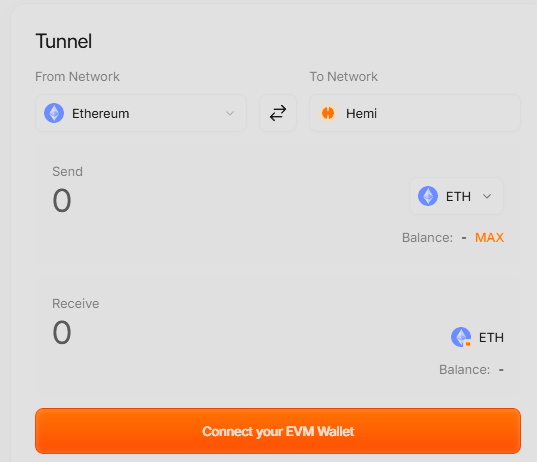Click the Receive amount value
The image size is (537, 462).
click(x=62, y=333)
